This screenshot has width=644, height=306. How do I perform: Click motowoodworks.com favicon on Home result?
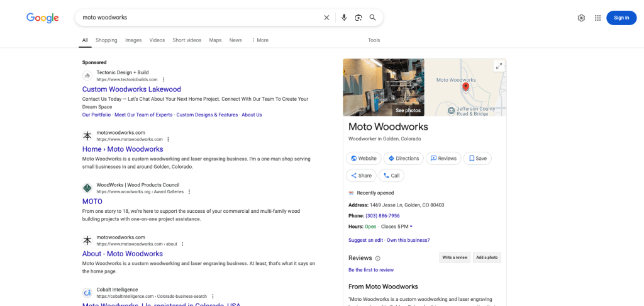point(87,136)
